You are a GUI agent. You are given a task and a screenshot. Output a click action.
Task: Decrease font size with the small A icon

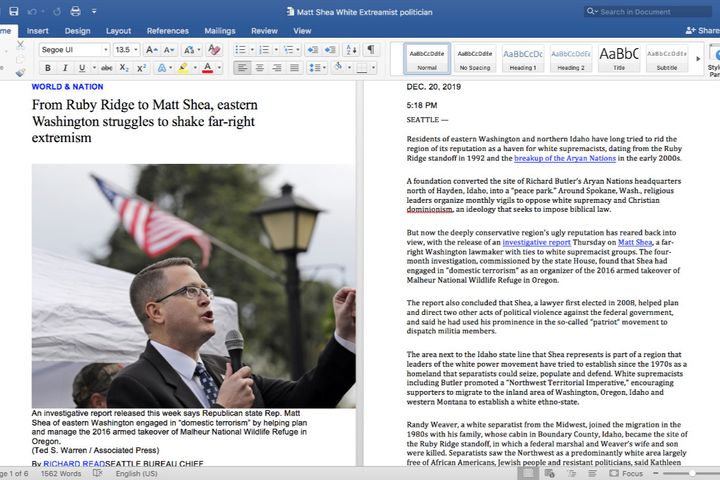(169, 50)
